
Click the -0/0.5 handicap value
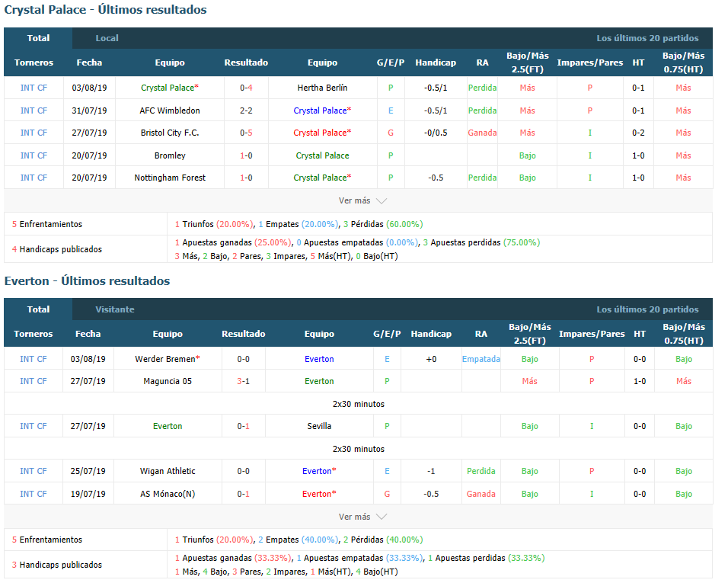[x=436, y=133]
